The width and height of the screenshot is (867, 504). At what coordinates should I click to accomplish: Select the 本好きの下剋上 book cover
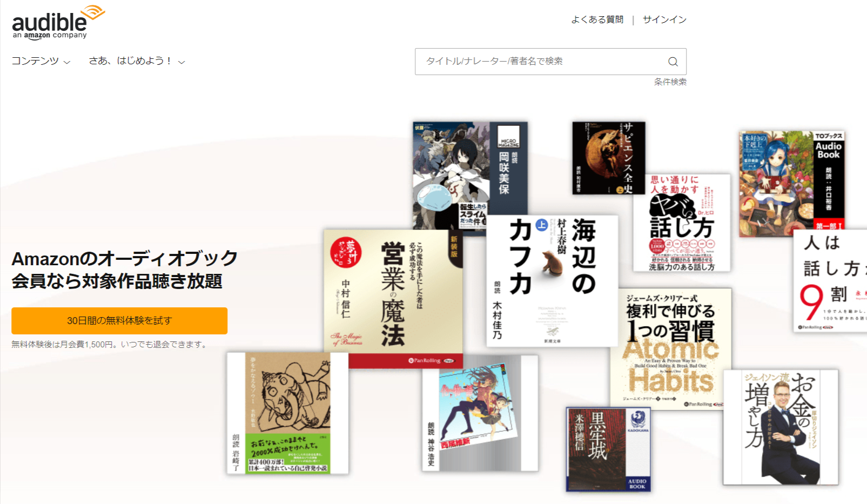click(x=792, y=184)
